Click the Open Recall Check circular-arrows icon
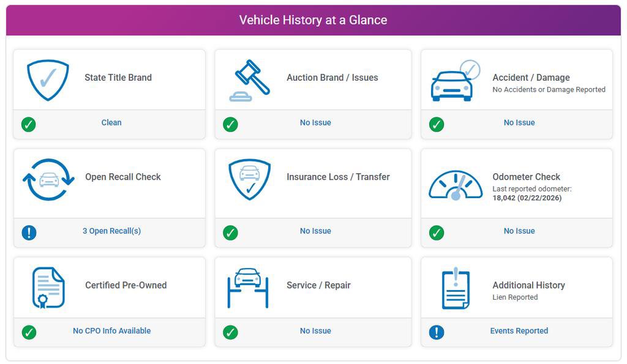627x364 pixels. tap(48, 179)
